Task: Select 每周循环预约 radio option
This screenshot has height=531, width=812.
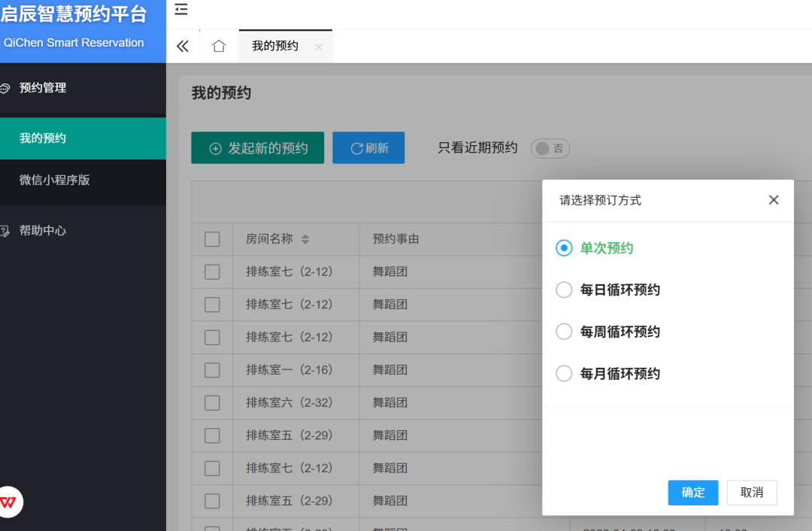Action: 564,332
